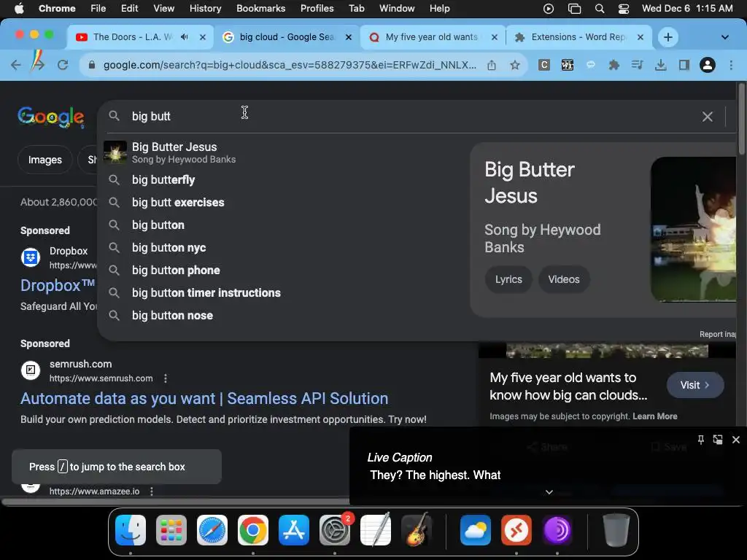Viewport: 747px width, 560px height.
Task: Click Visit button for cloud image
Action: click(x=694, y=385)
